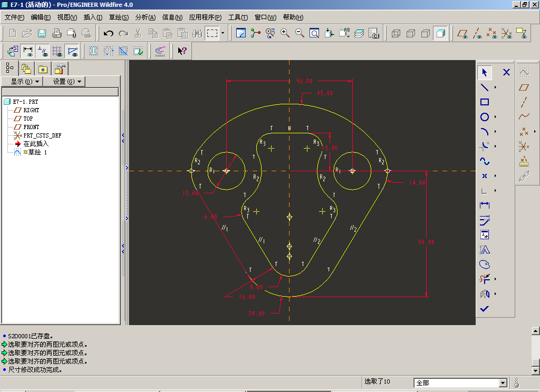Toggle dimension display on or off

tap(27, 51)
